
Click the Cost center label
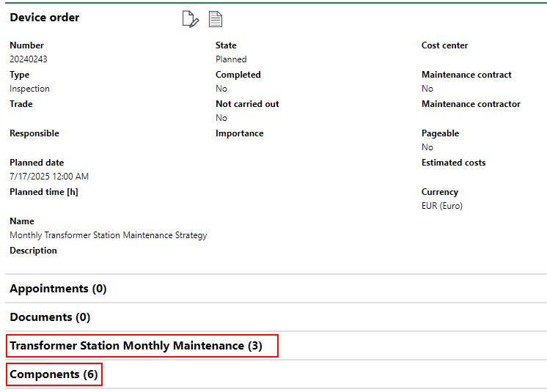coord(444,45)
